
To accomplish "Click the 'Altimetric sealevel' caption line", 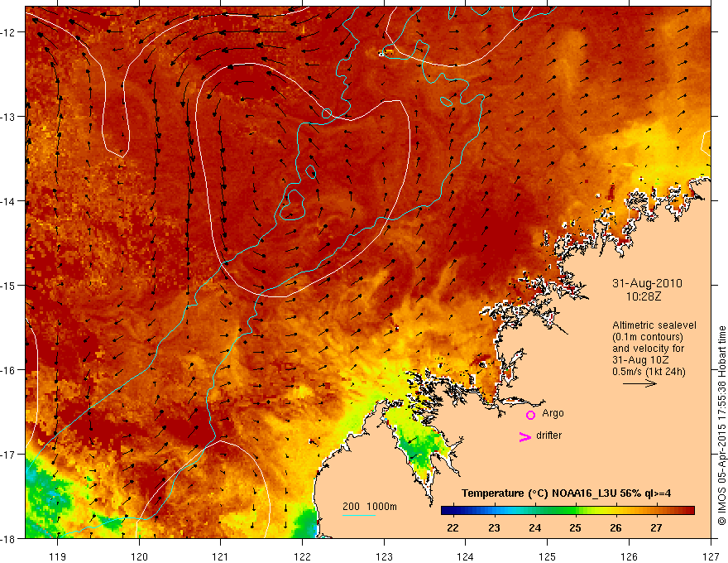I will click(654, 325).
